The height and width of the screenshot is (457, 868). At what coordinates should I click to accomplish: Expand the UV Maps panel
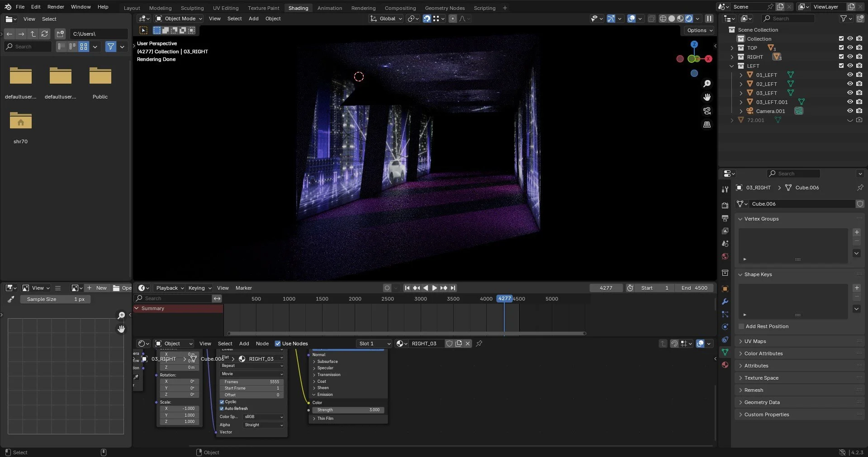tap(756, 341)
